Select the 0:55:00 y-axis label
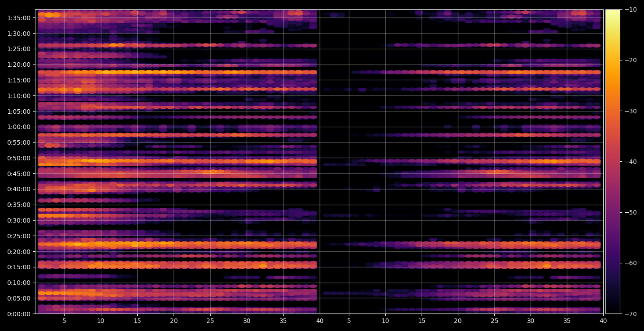Viewport: 644px width, 331px height. coord(19,142)
